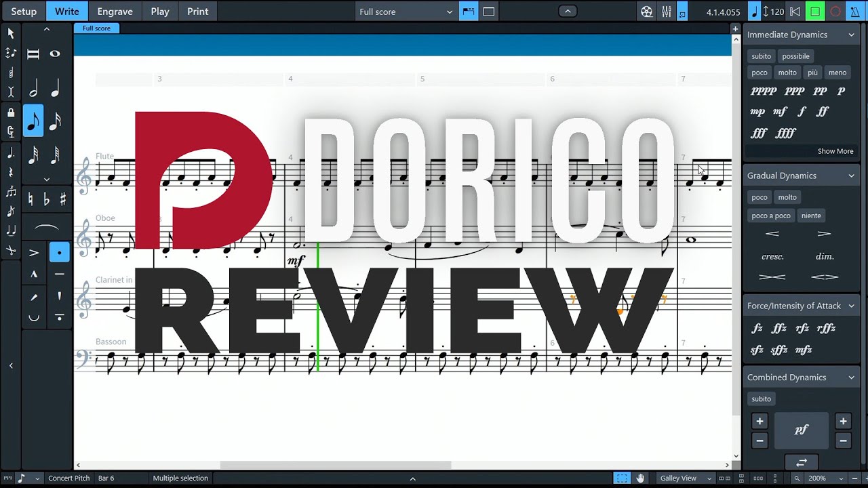The height and width of the screenshot is (488, 868).
Task: Select the half note duration
Action: pyautogui.click(x=33, y=89)
